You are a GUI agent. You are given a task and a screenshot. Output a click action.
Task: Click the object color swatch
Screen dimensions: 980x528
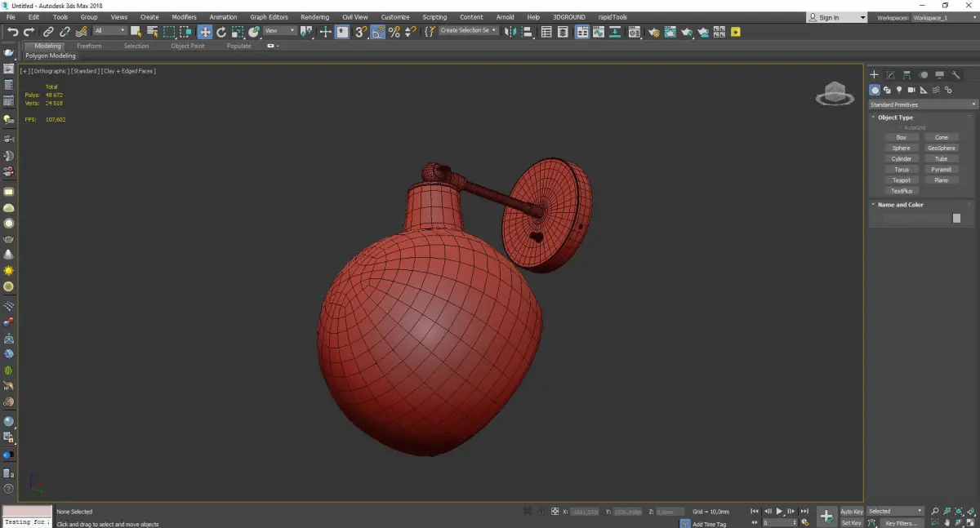[x=956, y=219]
